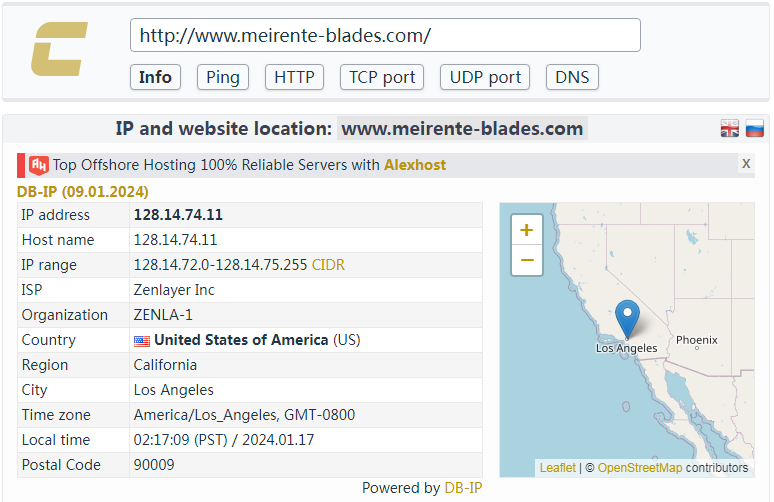Open the HTTP tab

pyautogui.click(x=294, y=77)
